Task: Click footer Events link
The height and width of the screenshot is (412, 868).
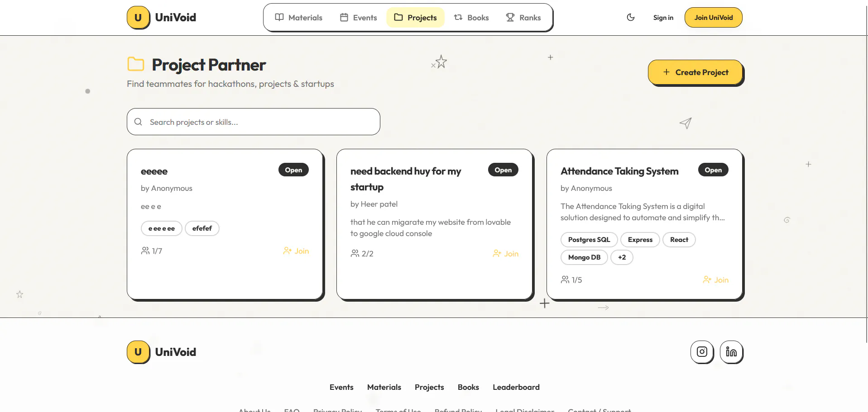Action: tap(341, 387)
